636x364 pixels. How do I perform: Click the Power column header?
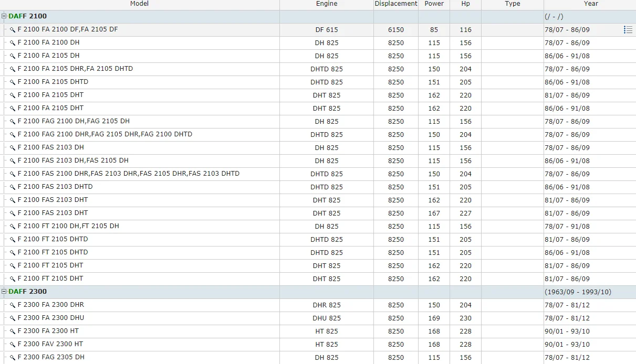pyautogui.click(x=434, y=4)
